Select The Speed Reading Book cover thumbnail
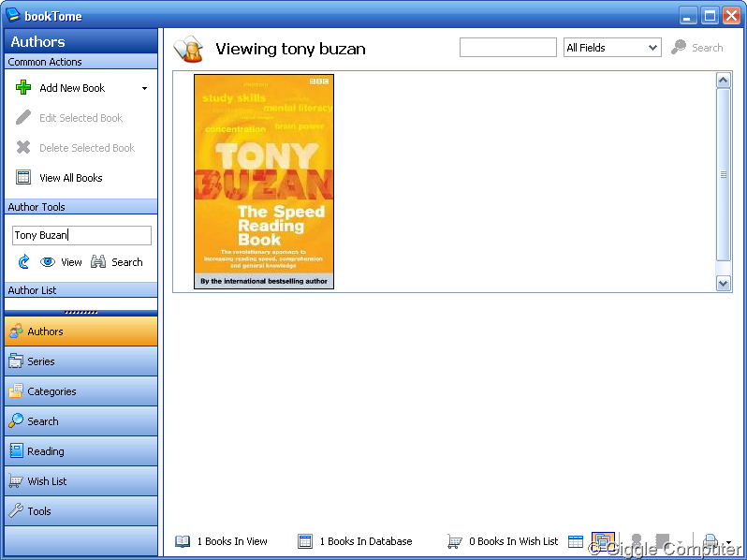The image size is (747, 560). pos(264,182)
